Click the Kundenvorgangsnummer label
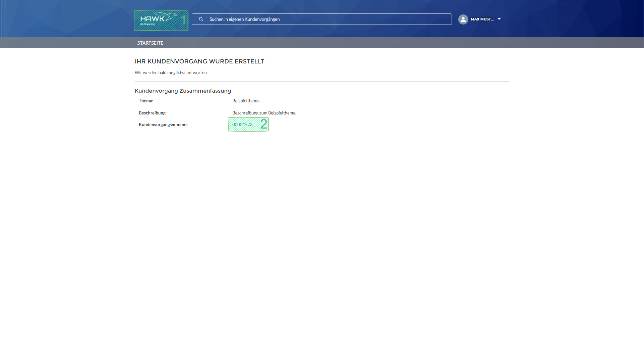This screenshot has width=644, height=339. (163, 125)
